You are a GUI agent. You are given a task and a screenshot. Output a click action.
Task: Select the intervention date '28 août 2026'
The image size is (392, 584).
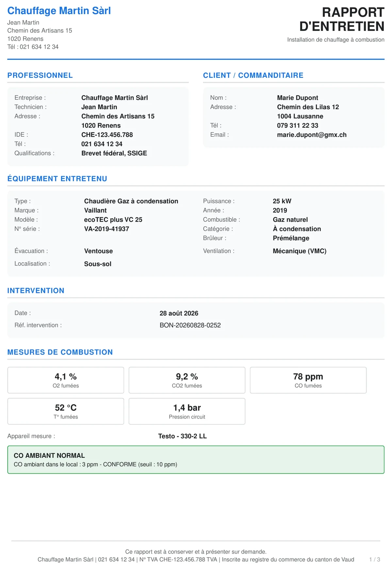click(179, 313)
